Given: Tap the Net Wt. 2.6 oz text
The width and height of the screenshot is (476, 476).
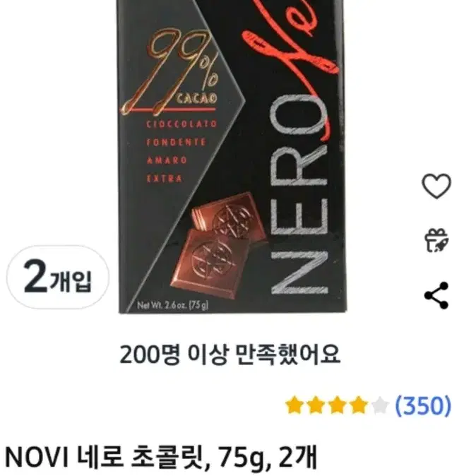Looking at the screenshot, I should pos(172,305).
